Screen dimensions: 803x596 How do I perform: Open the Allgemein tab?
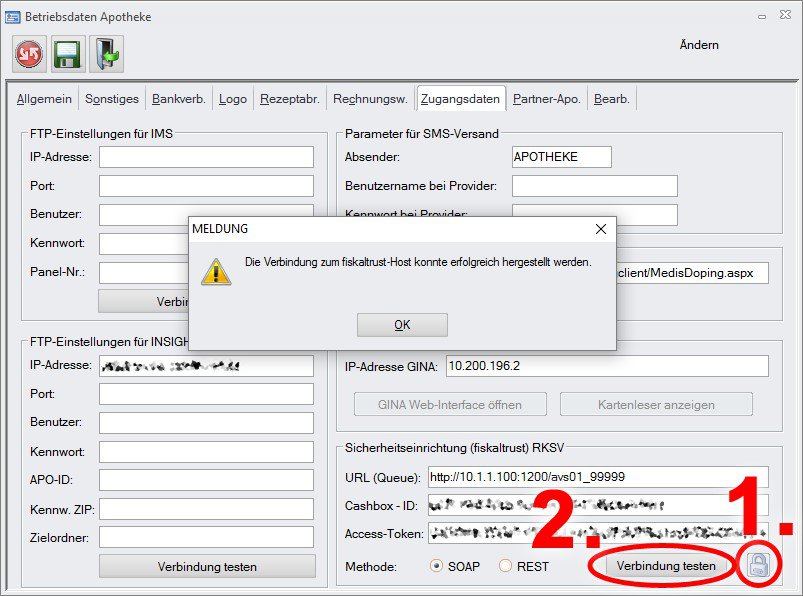(x=44, y=99)
